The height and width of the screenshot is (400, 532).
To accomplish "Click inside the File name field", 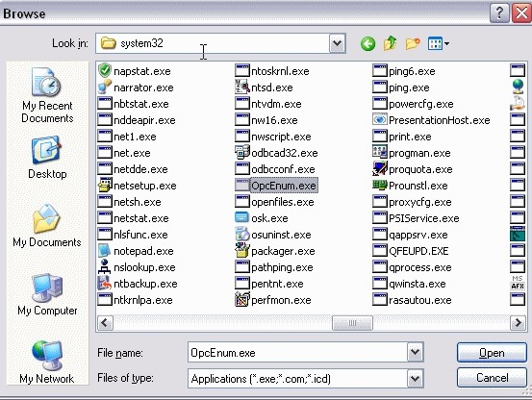I will [x=297, y=353].
